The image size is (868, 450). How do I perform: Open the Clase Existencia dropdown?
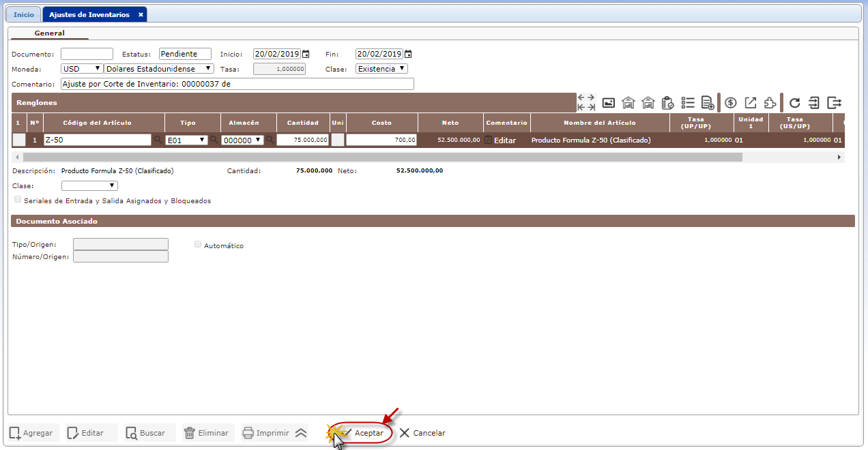click(x=382, y=69)
